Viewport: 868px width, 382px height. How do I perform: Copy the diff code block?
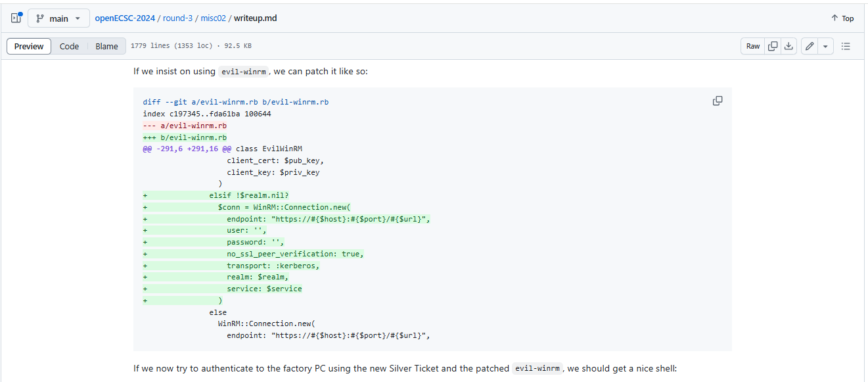718,101
